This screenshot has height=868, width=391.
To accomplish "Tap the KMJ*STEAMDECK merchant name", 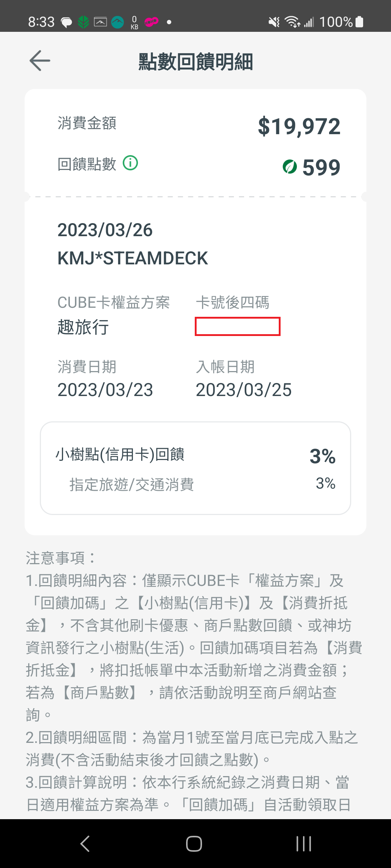I will [133, 258].
